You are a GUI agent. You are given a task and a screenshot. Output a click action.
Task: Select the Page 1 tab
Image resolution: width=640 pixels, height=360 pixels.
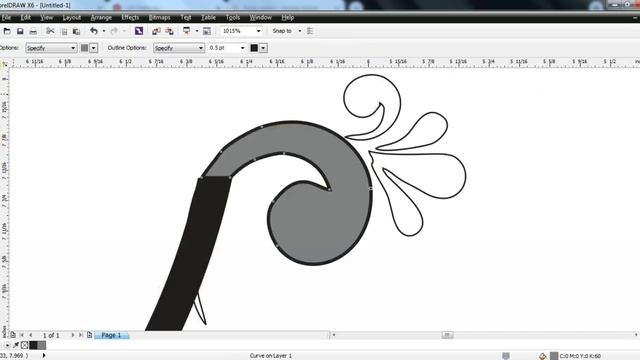coord(111,335)
